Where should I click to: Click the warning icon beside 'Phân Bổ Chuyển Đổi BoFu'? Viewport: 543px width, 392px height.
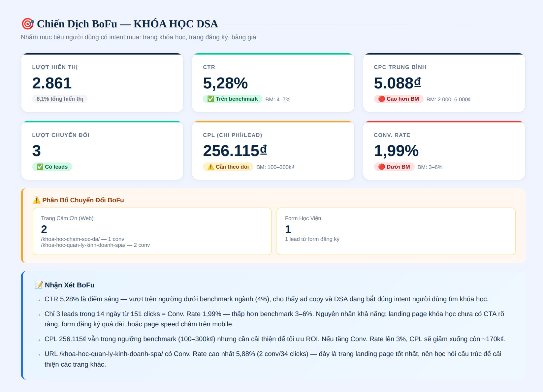click(37, 200)
